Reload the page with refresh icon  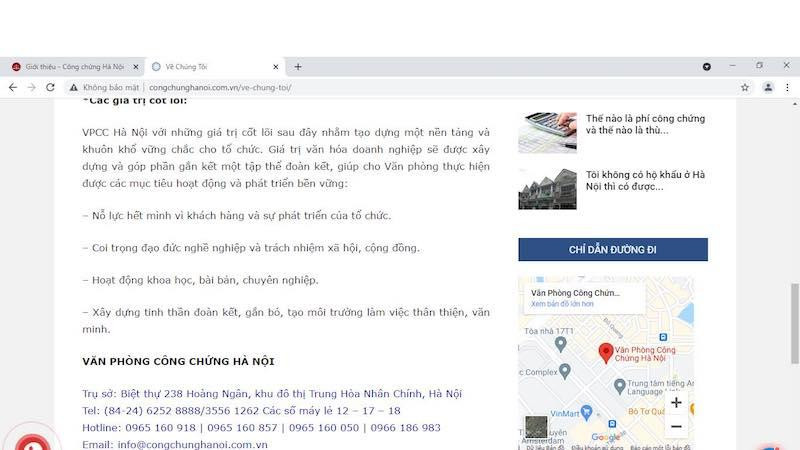point(50,88)
